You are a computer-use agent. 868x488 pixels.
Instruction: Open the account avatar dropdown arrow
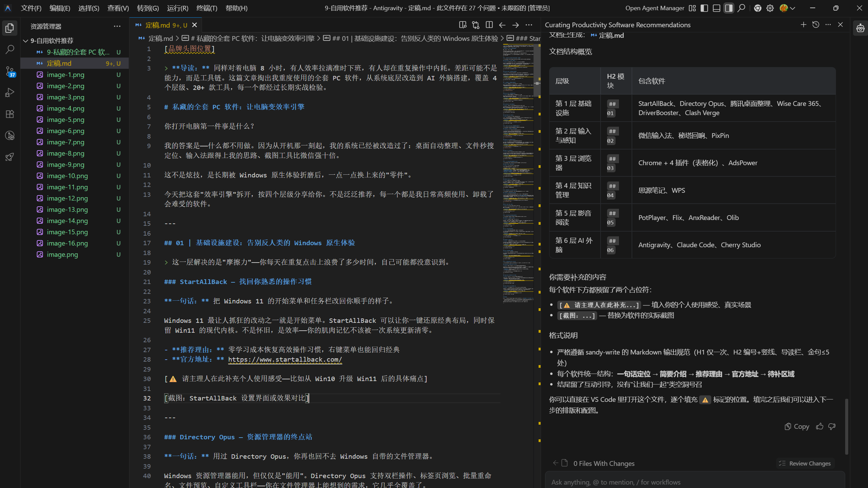tap(793, 8)
